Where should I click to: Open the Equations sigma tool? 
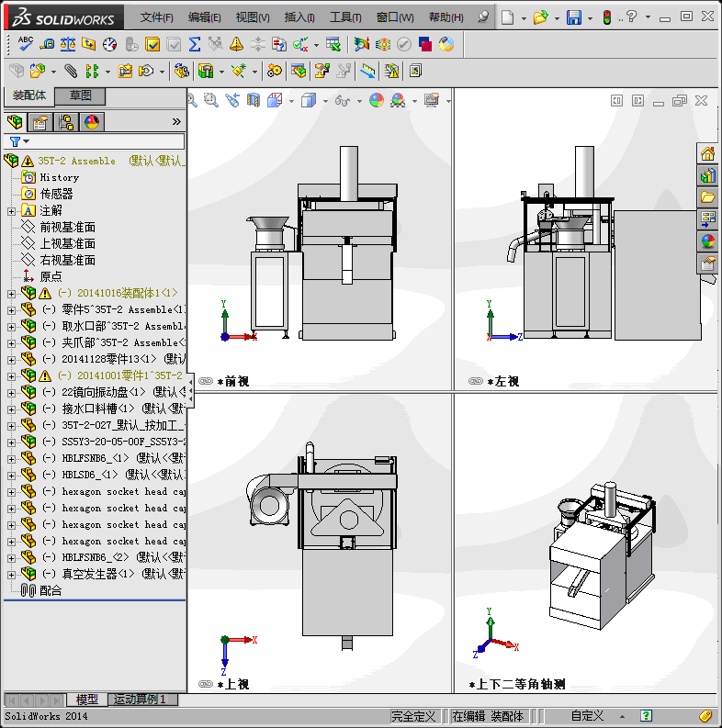pyautogui.click(x=195, y=44)
